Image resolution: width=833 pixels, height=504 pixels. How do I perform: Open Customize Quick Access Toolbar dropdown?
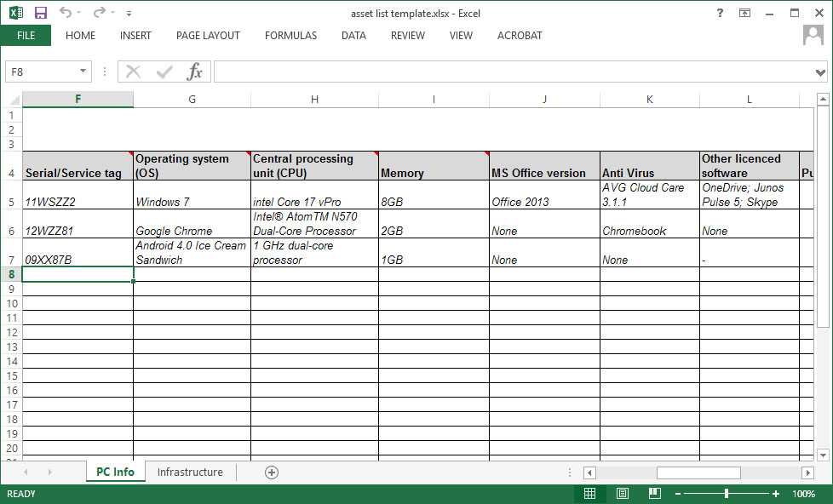point(129,14)
